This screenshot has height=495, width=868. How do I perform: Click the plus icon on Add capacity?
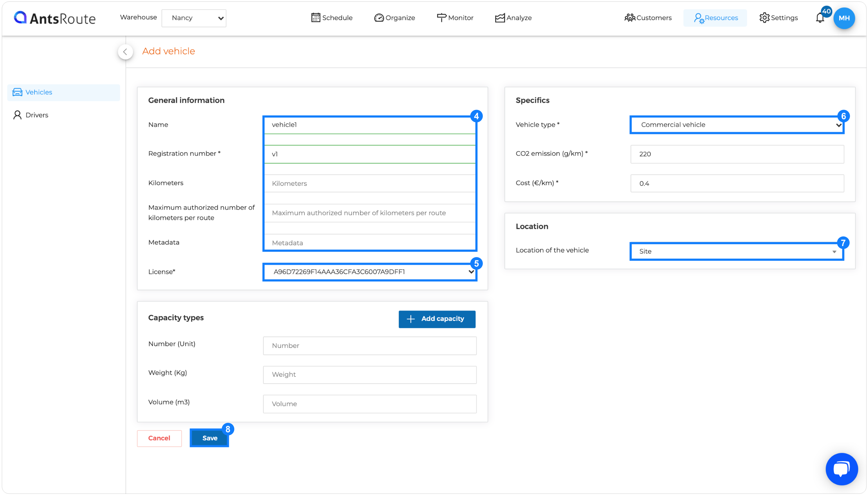410,319
